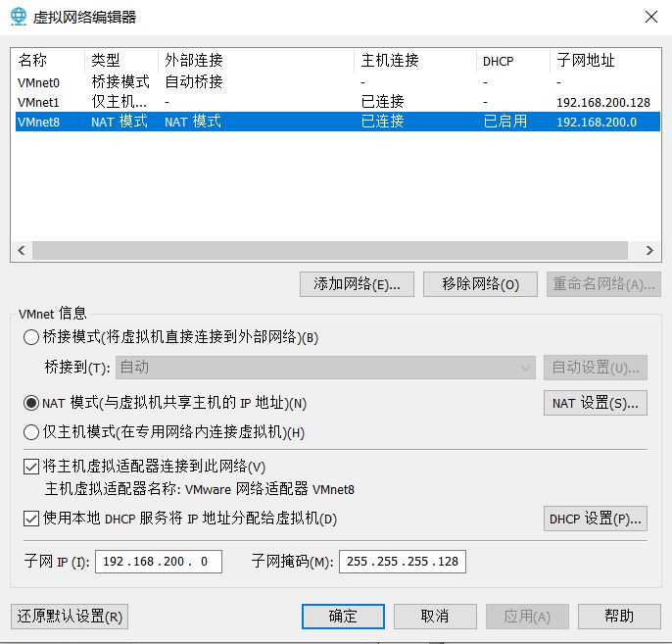This screenshot has width=672, height=644.
Task: Click 仅主机... type cell of VMnet1
Action: pyautogui.click(x=120, y=102)
